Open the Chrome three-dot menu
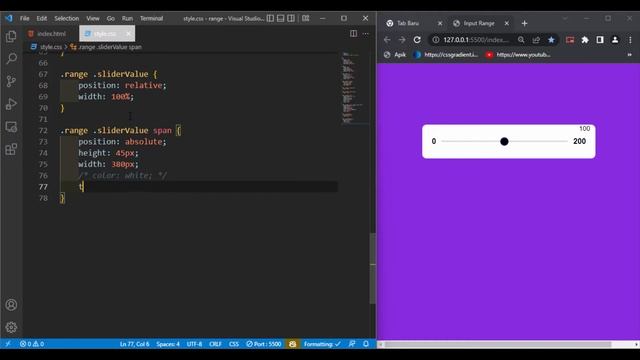The width and height of the screenshot is (640, 360). coord(630,40)
